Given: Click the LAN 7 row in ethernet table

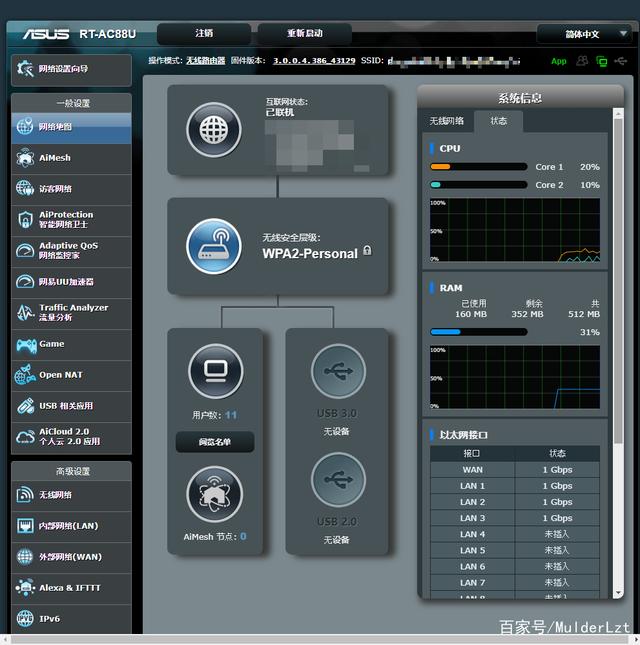Looking at the screenshot, I should pos(515,582).
